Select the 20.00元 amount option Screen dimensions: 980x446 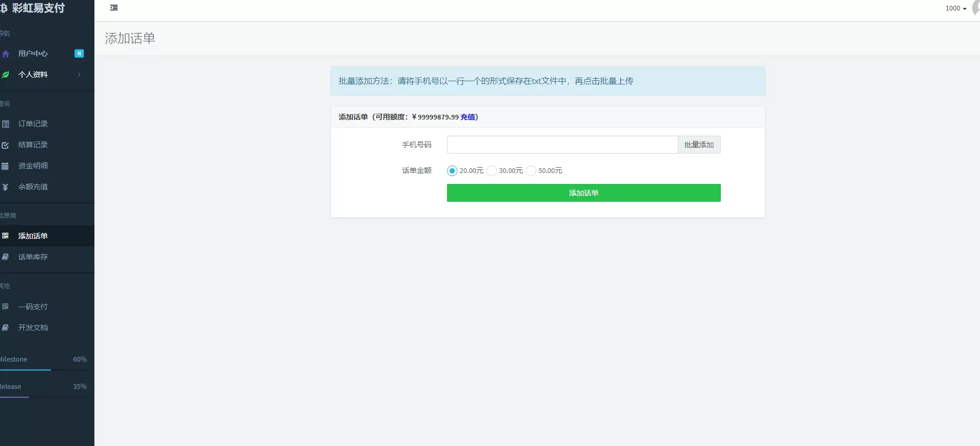[x=452, y=171]
